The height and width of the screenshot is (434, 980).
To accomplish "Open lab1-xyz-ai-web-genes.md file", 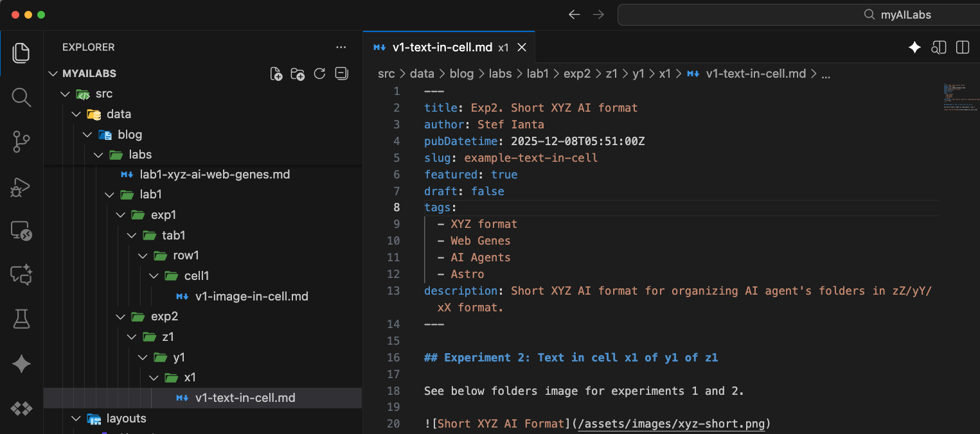I will click(x=215, y=174).
